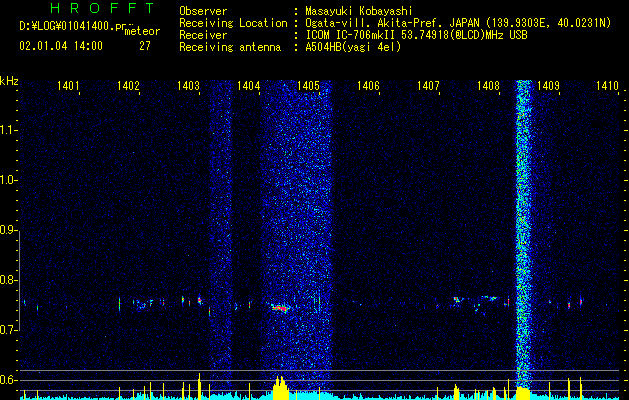This screenshot has height=400, width=629.
Task: Click the 'meteor' count label
Action: coord(142,31)
